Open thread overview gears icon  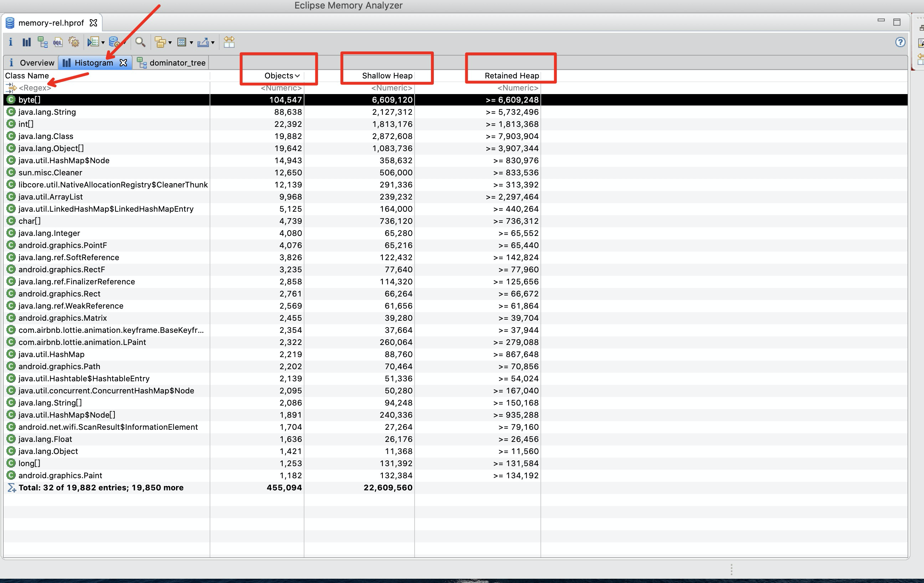[74, 42]
